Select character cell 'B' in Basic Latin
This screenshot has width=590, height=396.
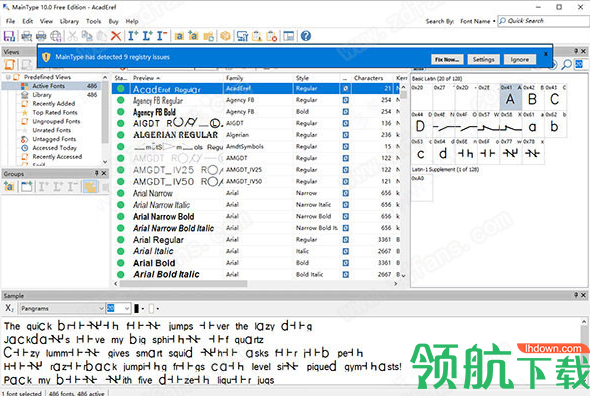(533, 96)
